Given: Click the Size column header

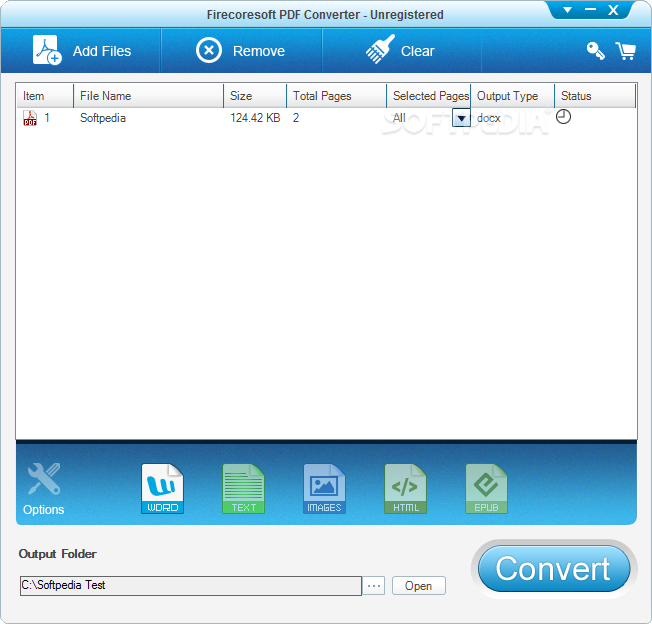Looking at the screenshot, I should (255, 96).
